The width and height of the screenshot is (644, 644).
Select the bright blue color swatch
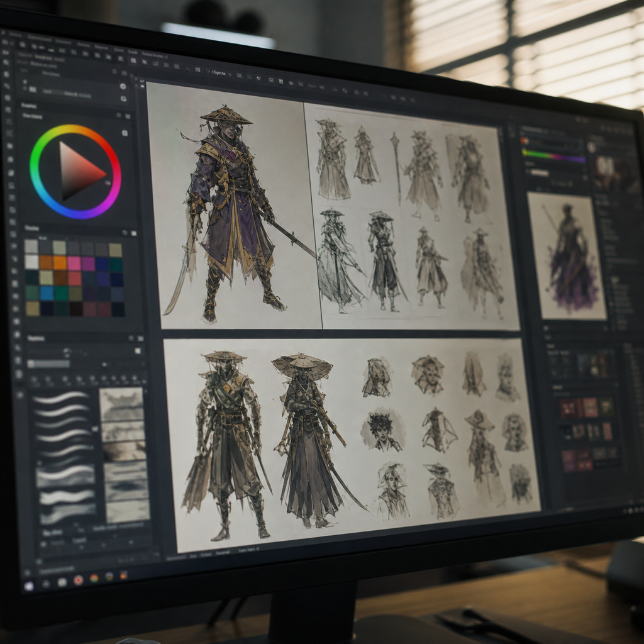pos(47,293)
